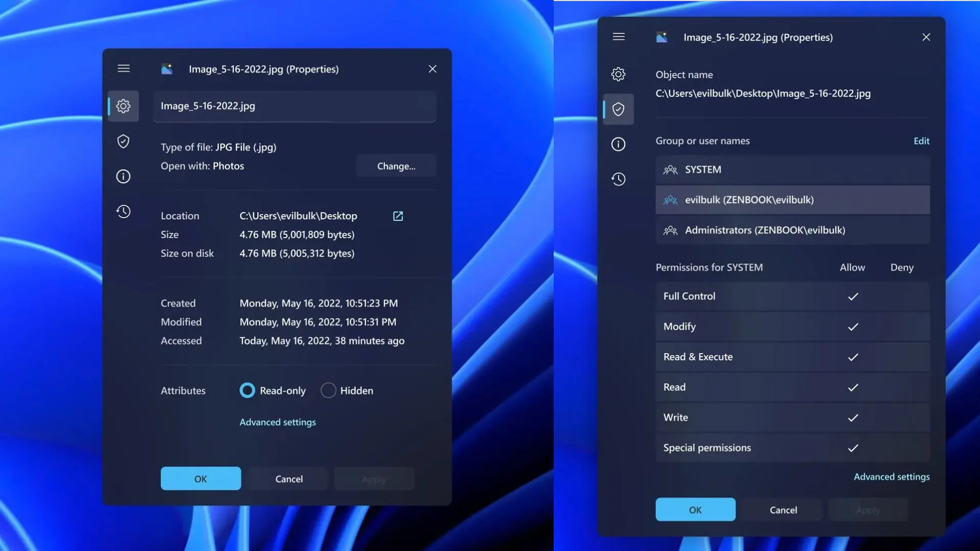Click image file icon in right title bar
This screenshot has height=551, width=980.
coord(662,37)
